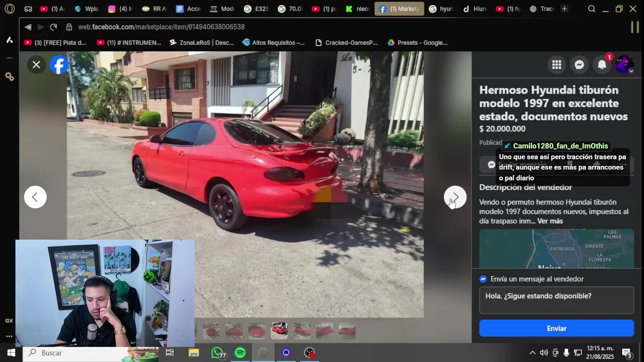Reload the page in the browser
Image resolution: width=644 pixels, height=362 pixels.
53,27
